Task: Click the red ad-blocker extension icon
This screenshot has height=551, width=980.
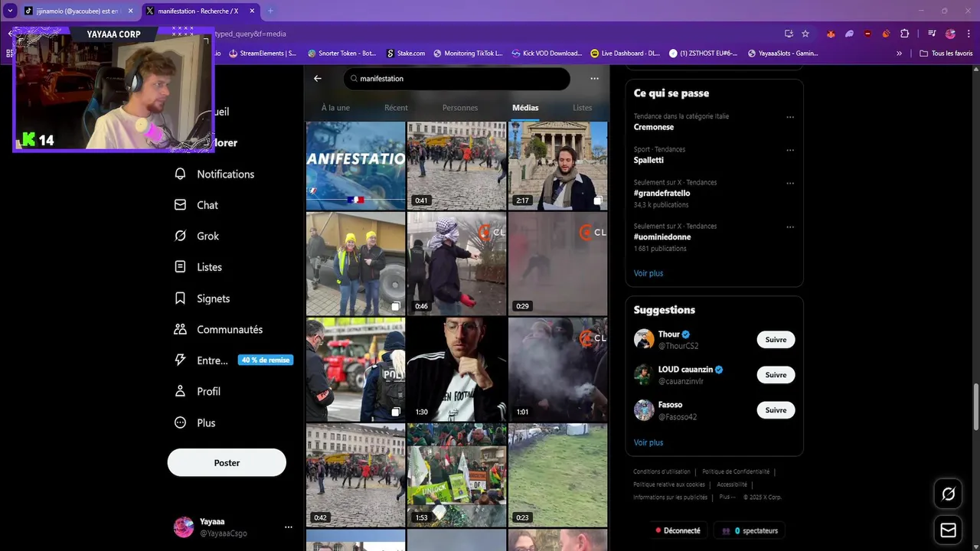Action: [x=867, y=34]
